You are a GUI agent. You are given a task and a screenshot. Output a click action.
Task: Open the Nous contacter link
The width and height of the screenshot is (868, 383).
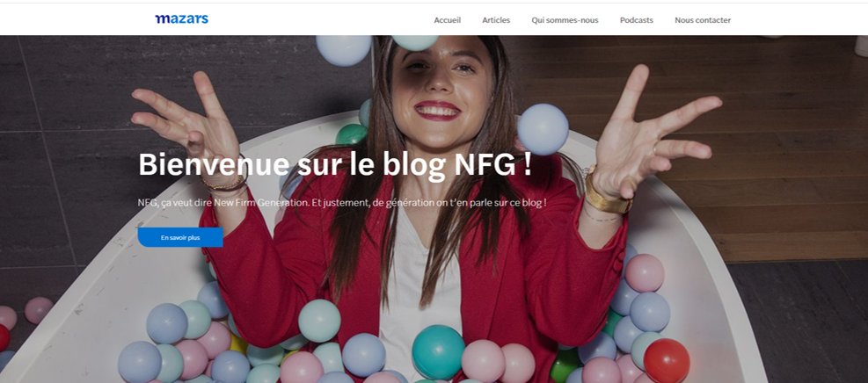(x=703, y=20)
